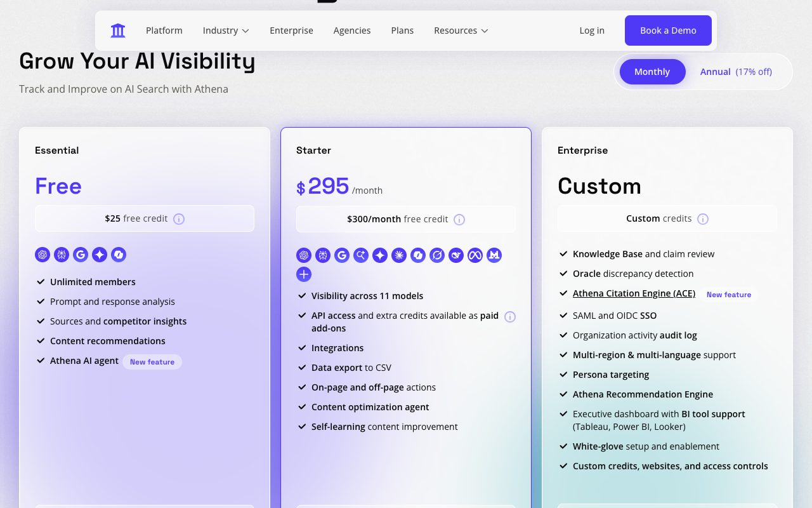Screen dimensions: 812x508
Task: Click the Gemini sparkle icon in Essential plan
Action: [100, 255]
